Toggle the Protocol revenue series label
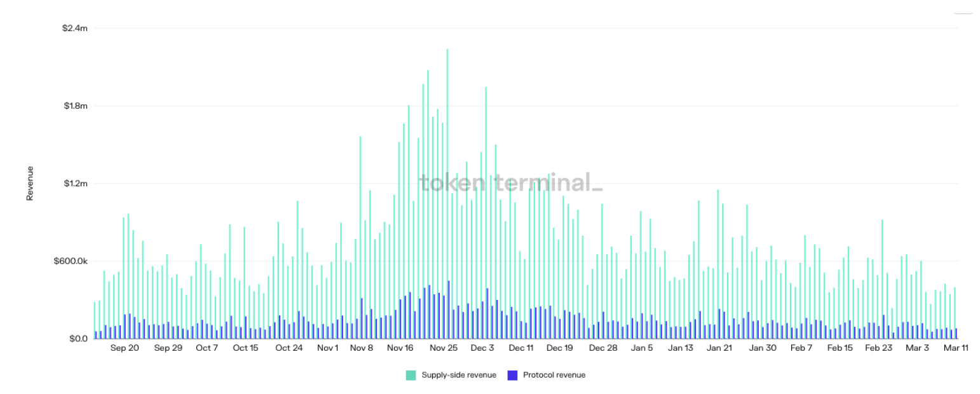 coord(554,376)
